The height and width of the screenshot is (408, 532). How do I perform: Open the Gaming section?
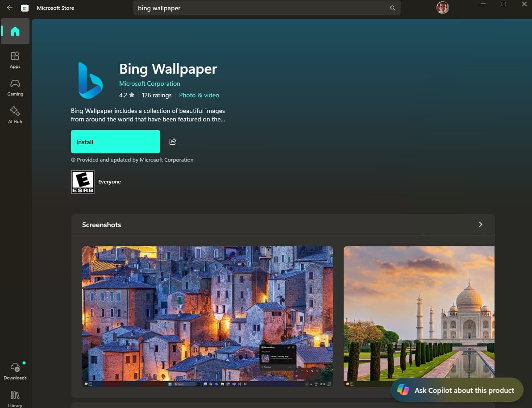[15, 87]
